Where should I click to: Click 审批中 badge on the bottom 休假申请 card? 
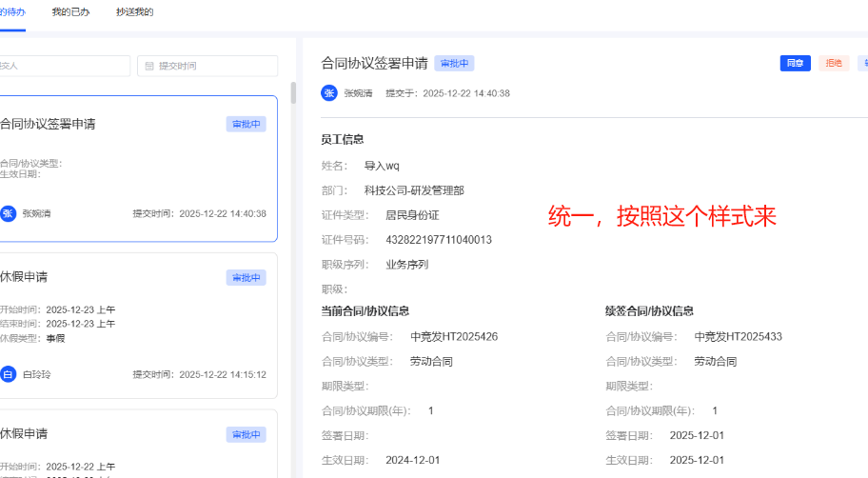[246, 435]
